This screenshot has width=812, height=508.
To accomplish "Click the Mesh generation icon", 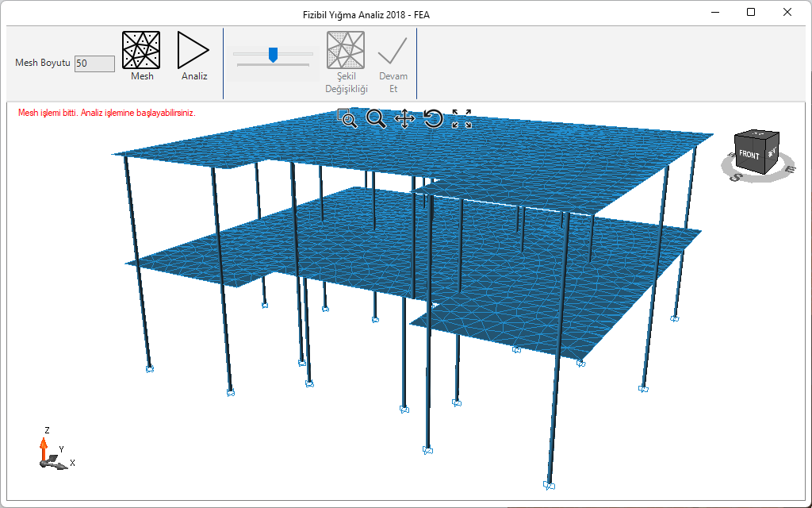I will (141, 50).
